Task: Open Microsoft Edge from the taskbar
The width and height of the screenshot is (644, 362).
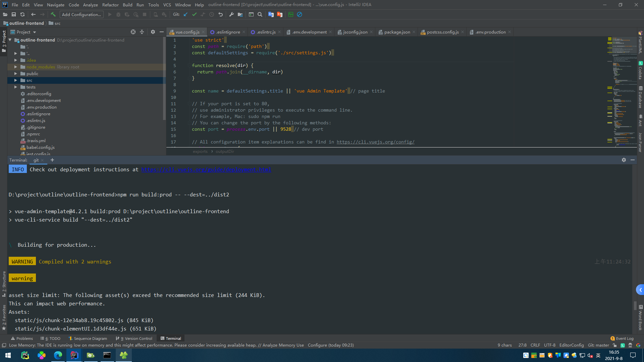Action: click(x=58, y=355)
